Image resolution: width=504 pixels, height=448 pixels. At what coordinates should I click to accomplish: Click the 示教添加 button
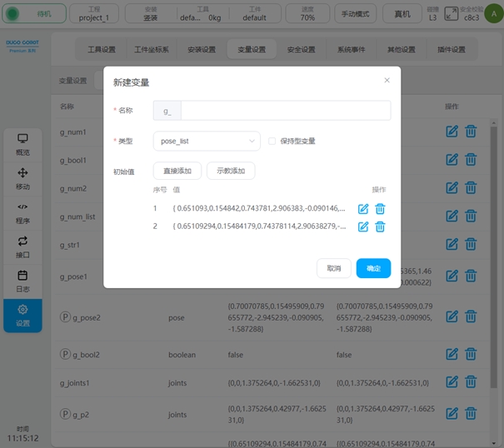230,171
